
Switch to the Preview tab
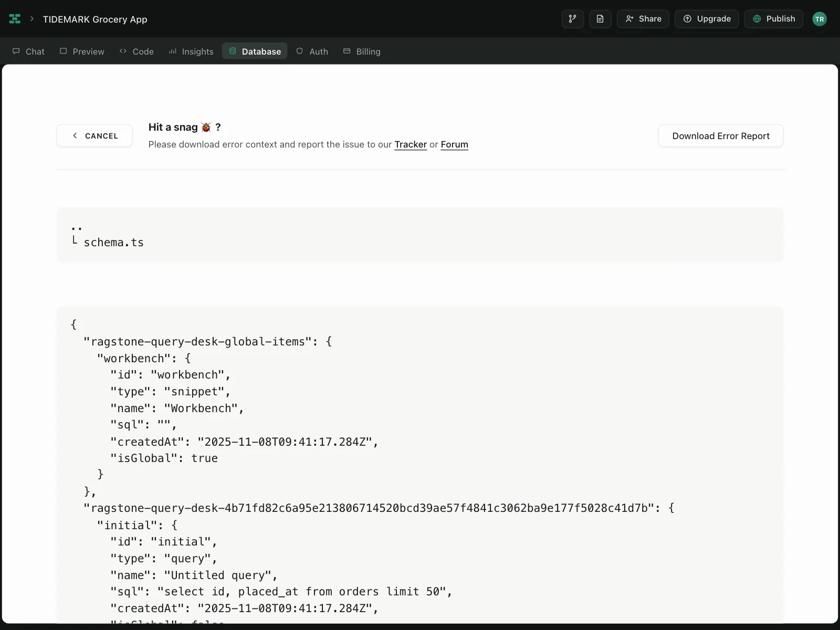[x=82, y=51]
